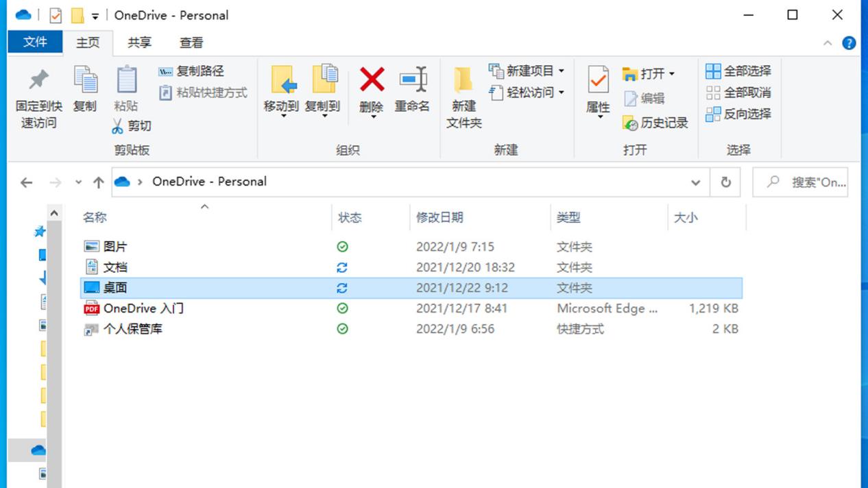This screenshot has height=488, width=868.
Task: Click the refresh icon in the address bar
Action: tap(725, 182)
